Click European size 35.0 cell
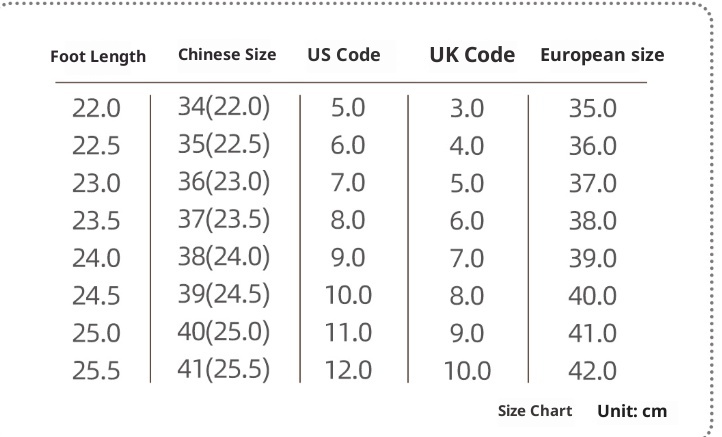 [x=592, y=109]
